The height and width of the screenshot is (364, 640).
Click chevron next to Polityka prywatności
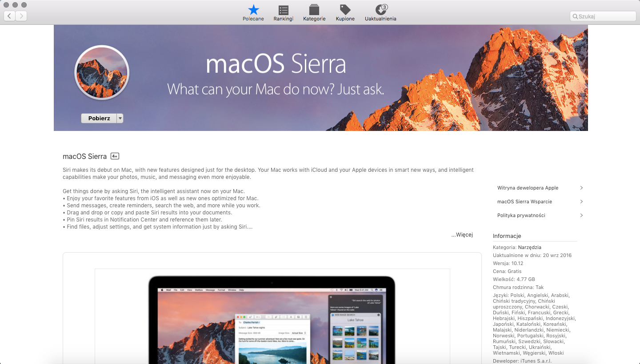pyautogui.click(x=581, y=215)
